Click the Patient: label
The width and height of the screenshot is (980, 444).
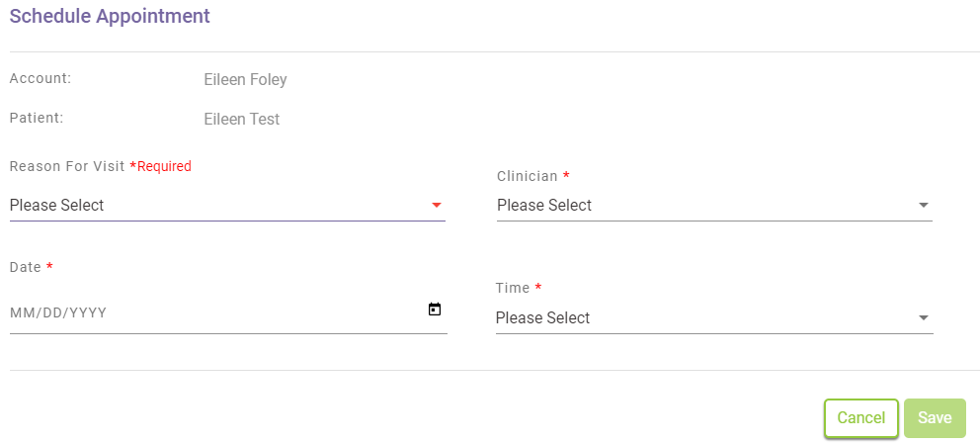[37, 118]
